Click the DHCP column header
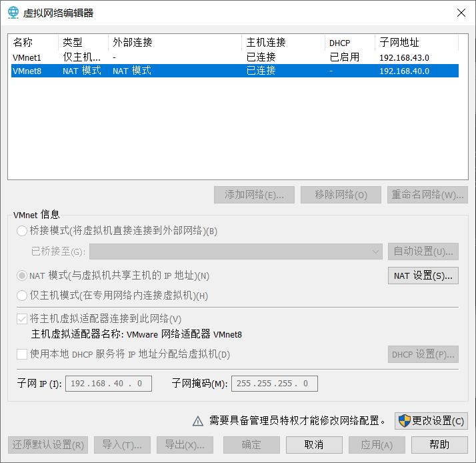This screenshot has height=463, width=476. pyautogui.click(x=350, y=43)
